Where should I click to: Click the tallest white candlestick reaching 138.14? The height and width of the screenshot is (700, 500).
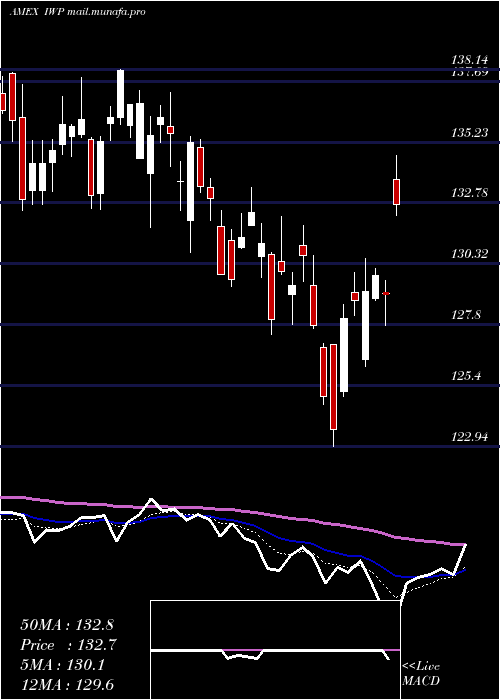[121, 94]
